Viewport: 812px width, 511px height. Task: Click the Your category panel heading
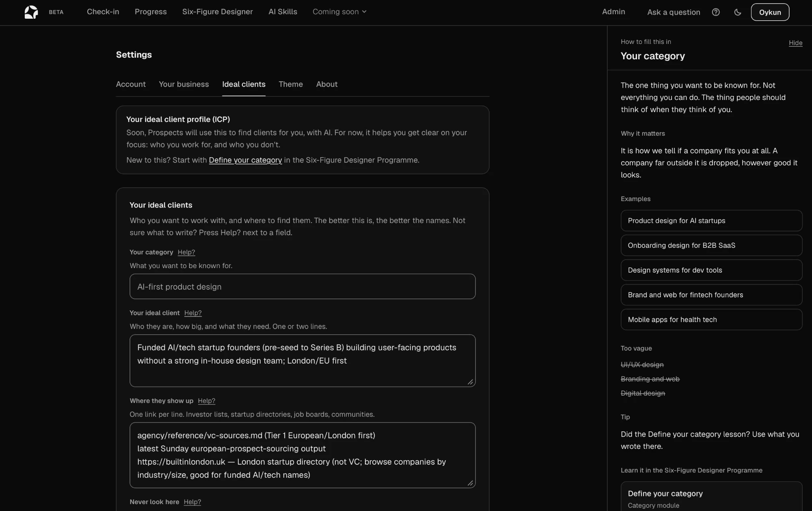tap(652, 56)
